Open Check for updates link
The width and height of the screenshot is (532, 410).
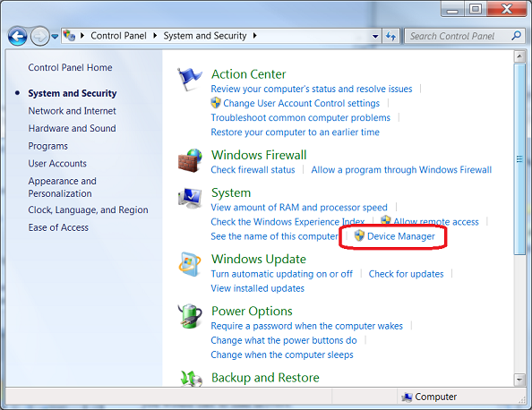tap(406, 274)
